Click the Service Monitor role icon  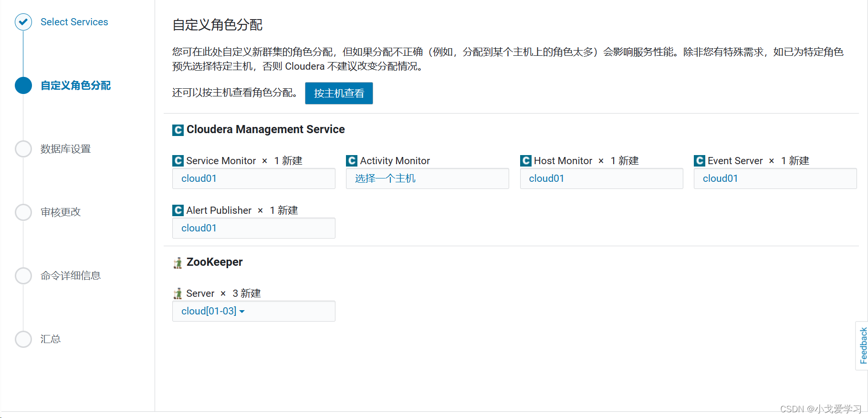tap(178, 161)
